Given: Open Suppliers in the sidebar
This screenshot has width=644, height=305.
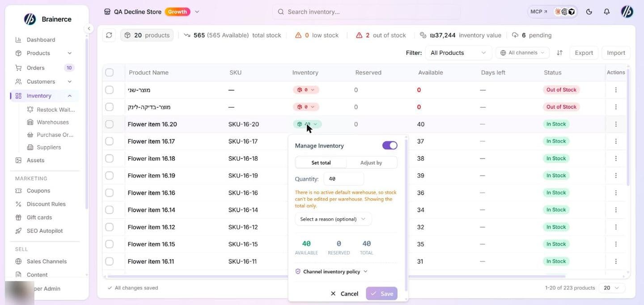Looking at the screenshot, I should click(49, 147).
